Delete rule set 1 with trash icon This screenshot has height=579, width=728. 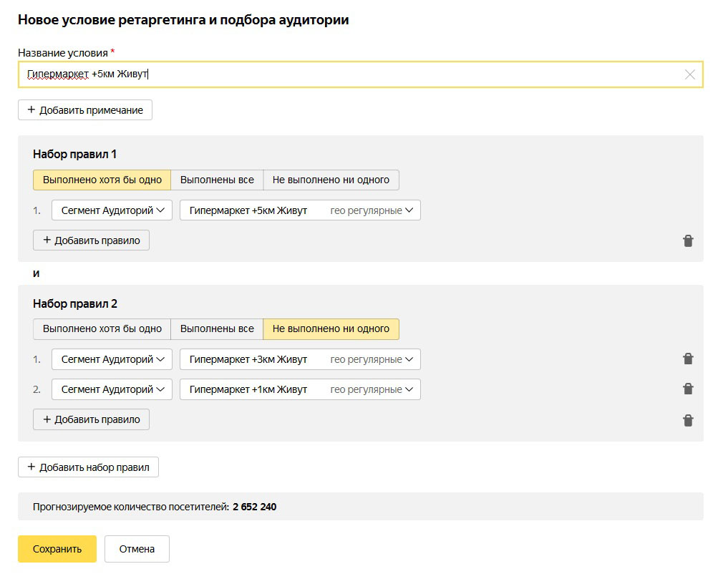(x=688, y=241)
